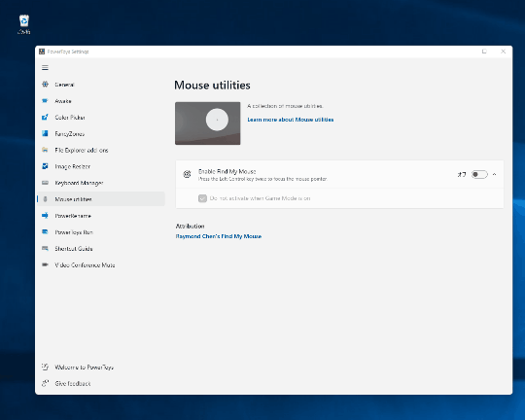
Task: Click the Find My Mouse target icon
Action: [x=187, y=174]
